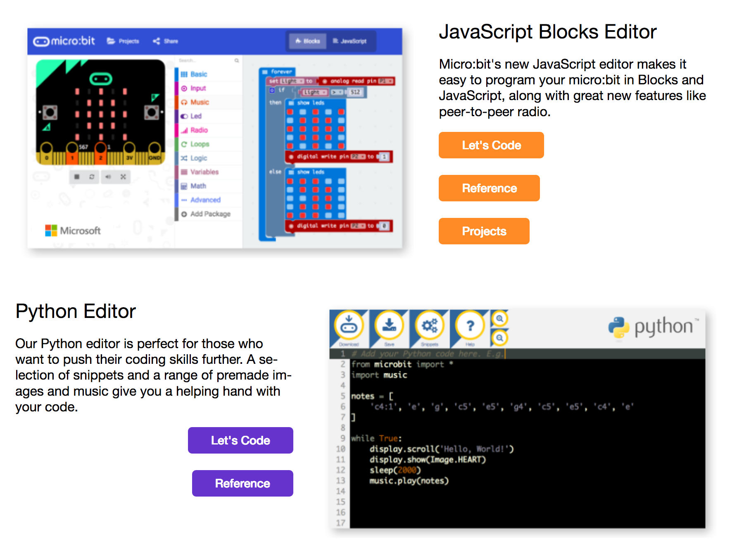Open the orange Projects button

[x=484, y=231]
